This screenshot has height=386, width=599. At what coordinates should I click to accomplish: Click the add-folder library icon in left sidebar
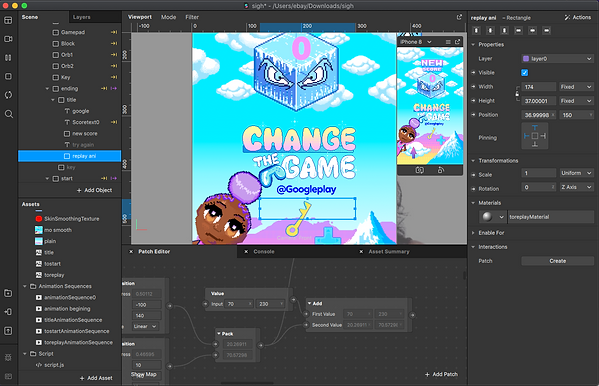(8, 293)
